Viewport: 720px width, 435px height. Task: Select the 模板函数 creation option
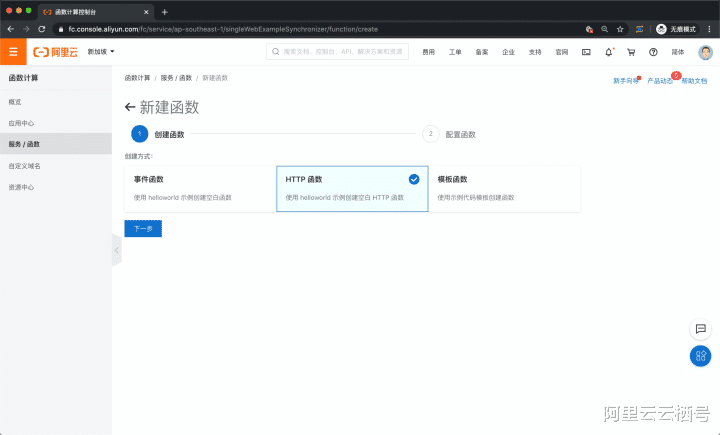[x=504, y=189]
